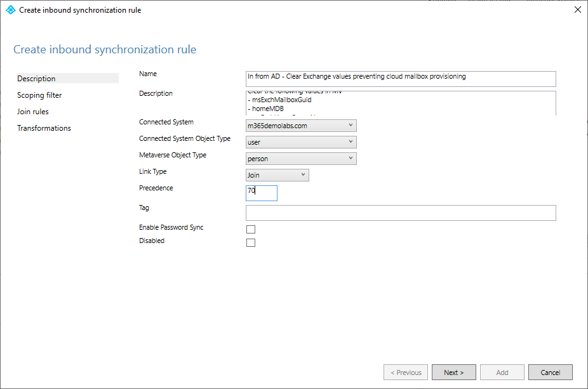
Task: Select the Description page in sidebar
Action: [37, 79]
